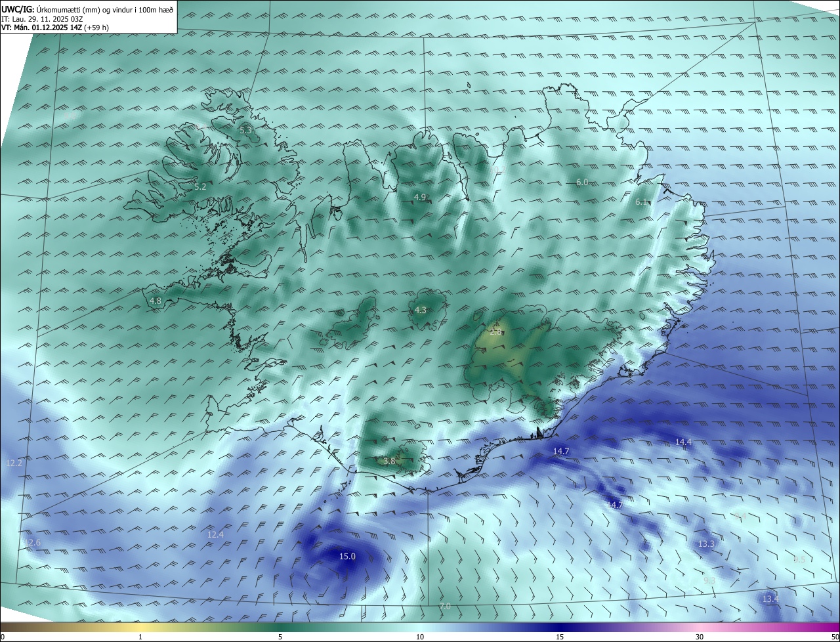Click the faint 9.5 value label
Viewport: 840px width, 642px height.
[x=799, y=559]
